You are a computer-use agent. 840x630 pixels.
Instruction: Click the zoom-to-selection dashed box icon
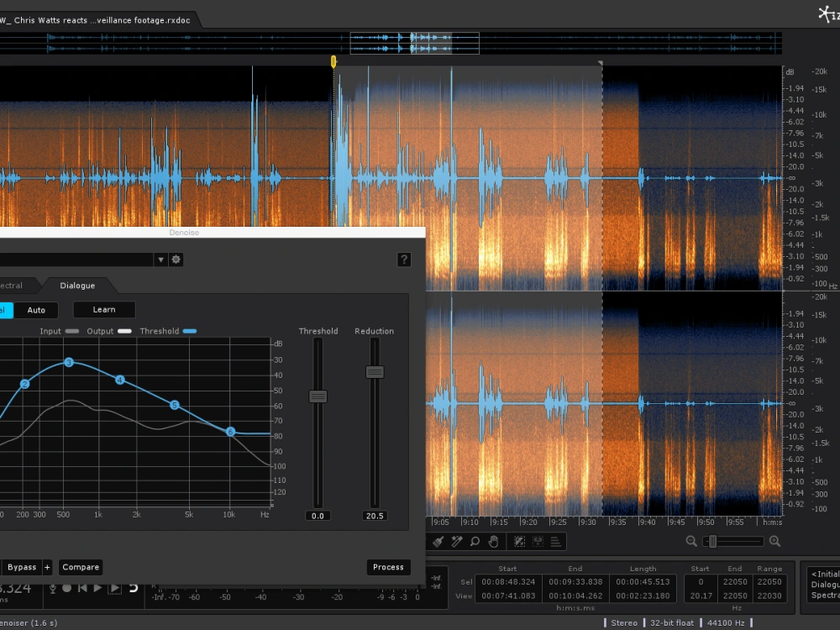coord(519,542)
